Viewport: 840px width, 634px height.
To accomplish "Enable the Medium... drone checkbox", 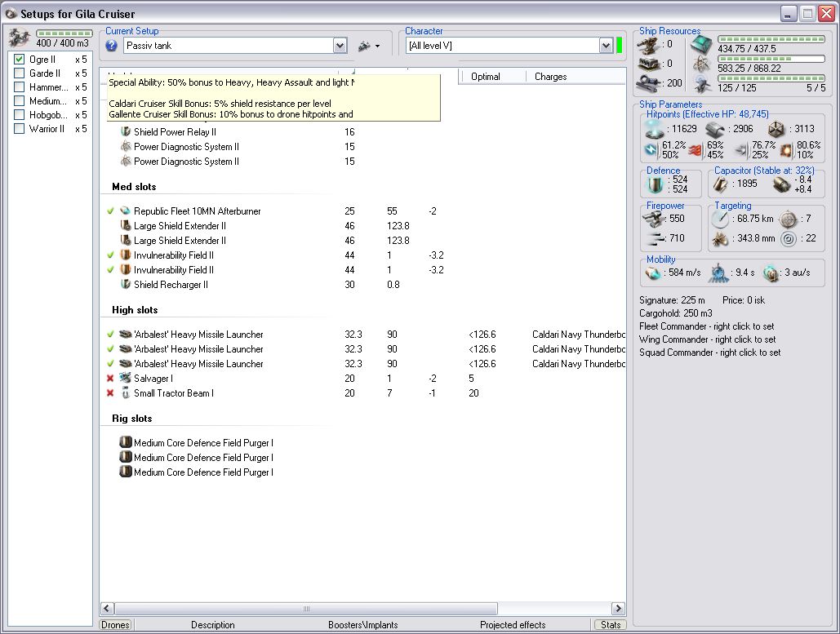I will click(20, 101).
